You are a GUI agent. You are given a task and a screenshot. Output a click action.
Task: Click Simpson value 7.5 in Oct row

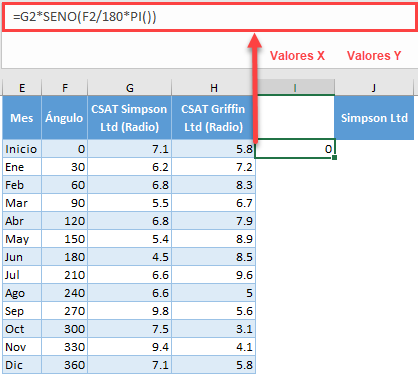(x=129, y=329)
